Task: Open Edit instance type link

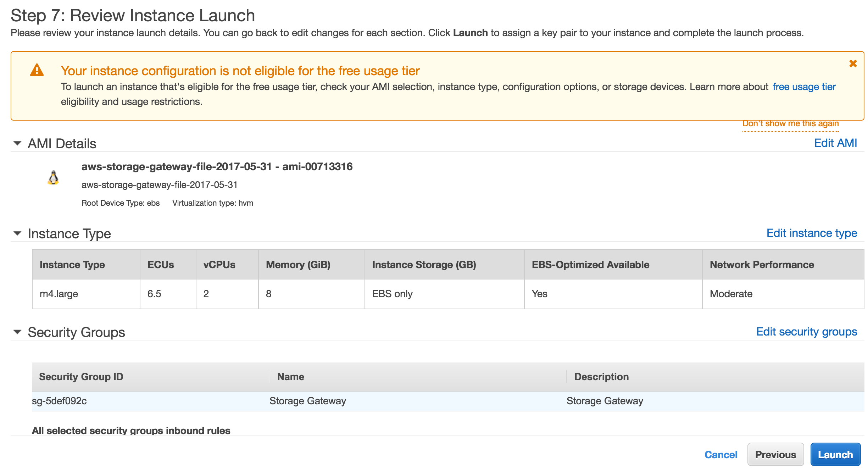Action: (x=811, y=233)
